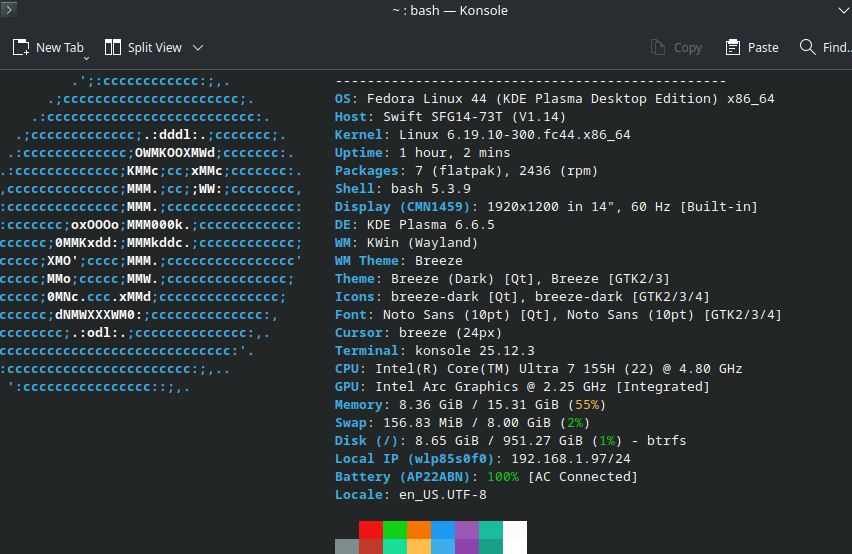Image resolution: width=852 pixels, height=554 pixels.
Task: Expand the Split View dropdown chevron
Action: [x=198, y=48]
